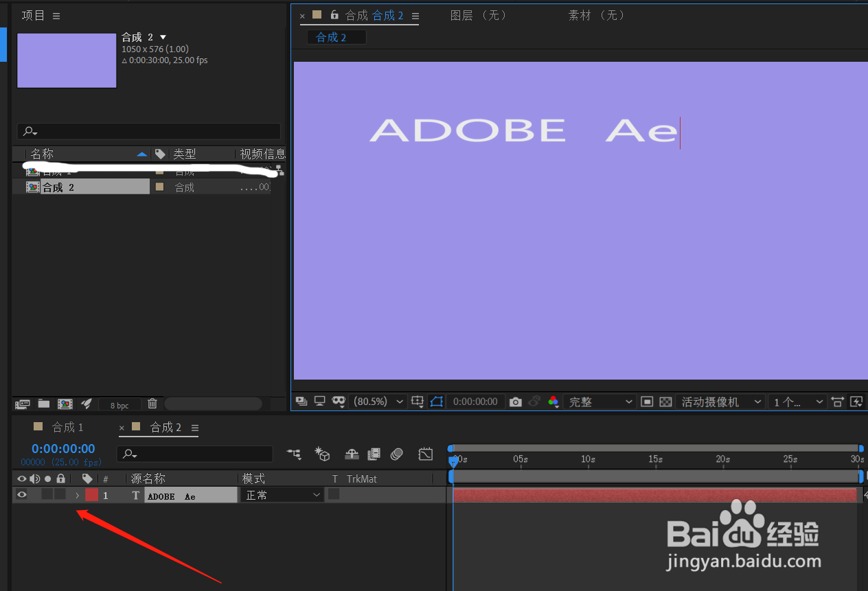Take a snapshot of the composition view

515,402
